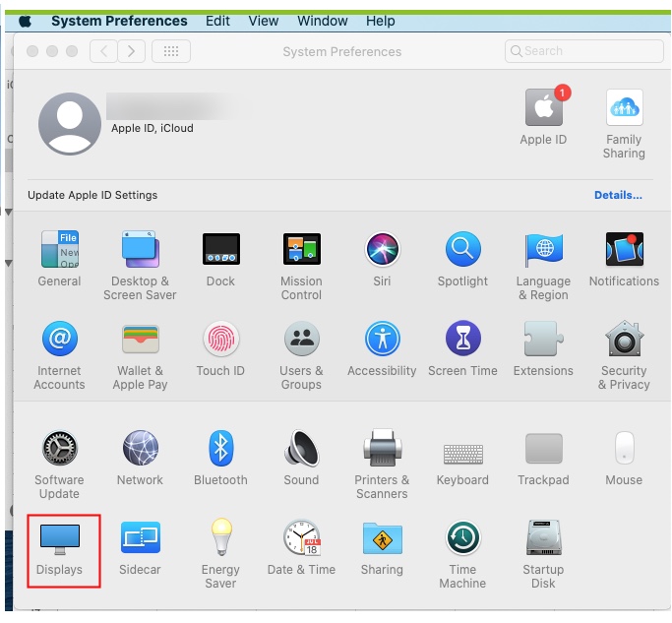The image size is (672, 623).
Task: Click the Update Apple ID Settings text
Action: coord(92,195)
